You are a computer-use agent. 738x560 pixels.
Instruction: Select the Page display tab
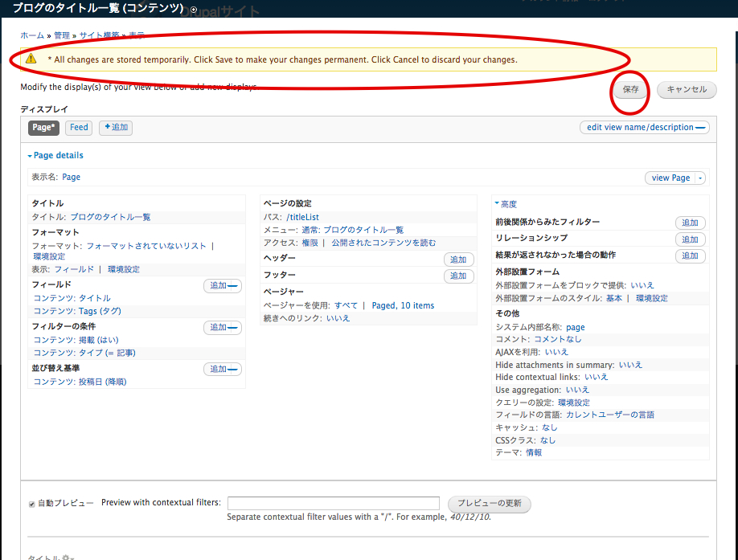click(43, 127)
